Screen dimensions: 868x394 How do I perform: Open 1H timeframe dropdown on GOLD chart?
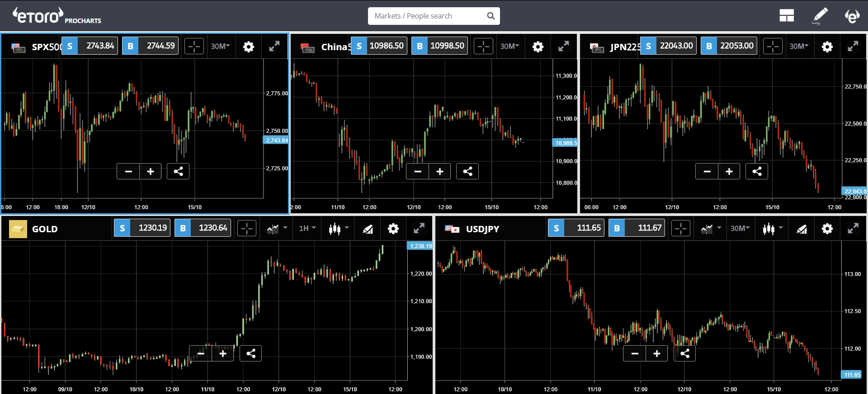click(x=307, y=228)
